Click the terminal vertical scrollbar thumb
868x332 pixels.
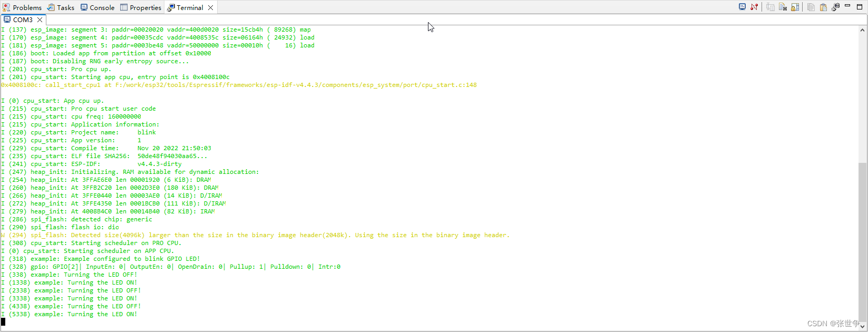tap(862, 242)
